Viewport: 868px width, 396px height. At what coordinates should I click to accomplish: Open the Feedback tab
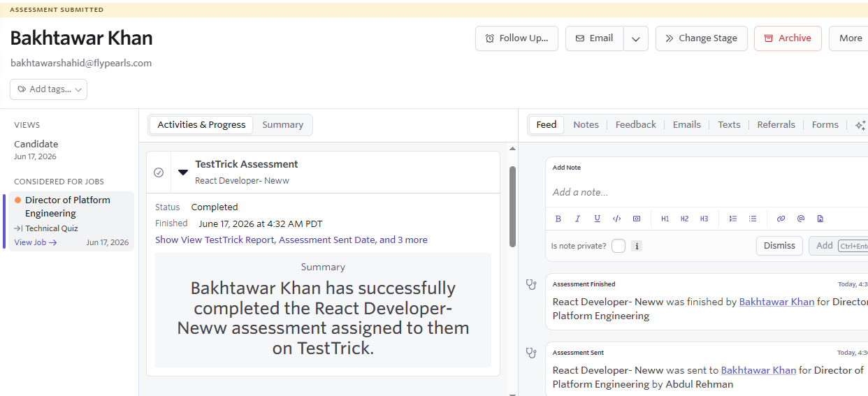[x=636, y=125]
